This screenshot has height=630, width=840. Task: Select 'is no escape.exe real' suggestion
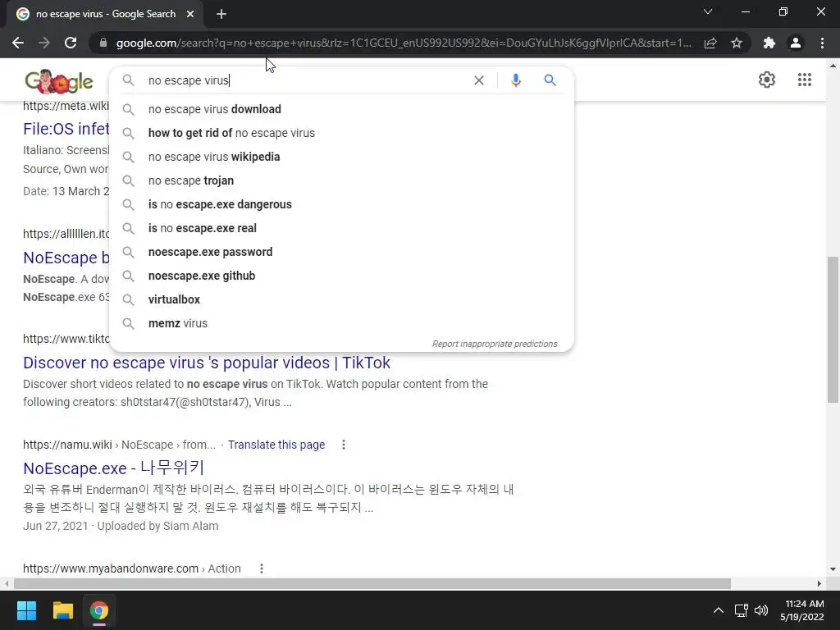(x=341, y=228)
